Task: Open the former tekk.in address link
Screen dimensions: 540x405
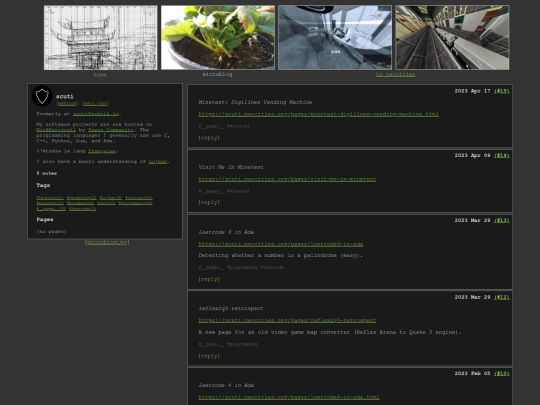Action: [x=96, y=114]
